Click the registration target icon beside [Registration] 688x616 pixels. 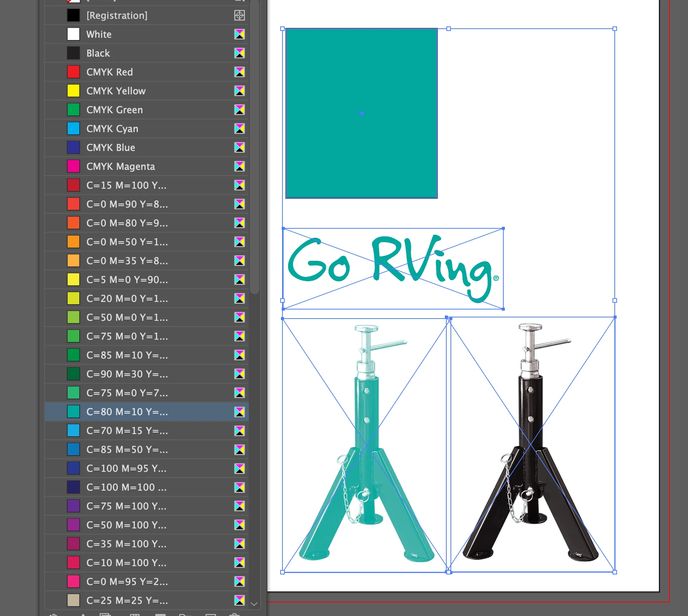[x=239, y=15]
